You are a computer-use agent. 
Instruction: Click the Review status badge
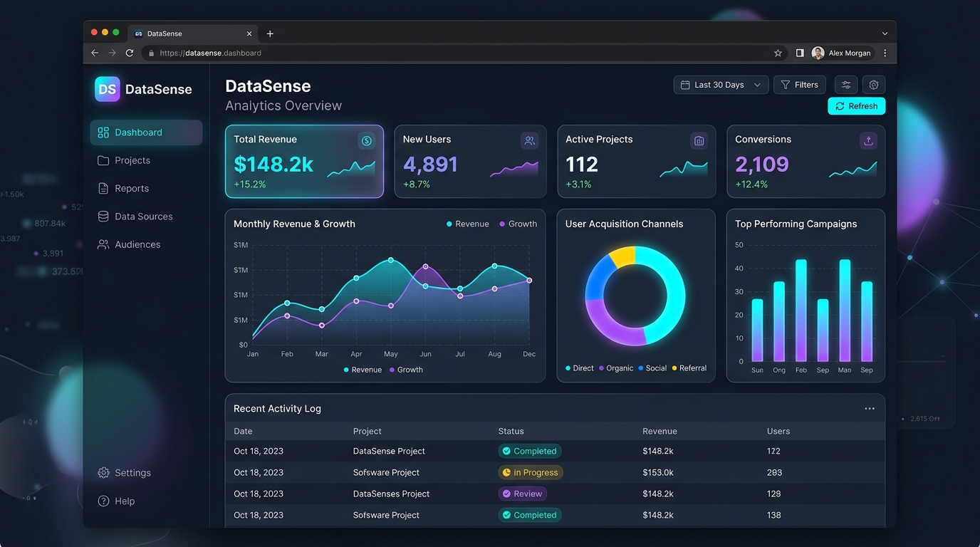[523, 494]
